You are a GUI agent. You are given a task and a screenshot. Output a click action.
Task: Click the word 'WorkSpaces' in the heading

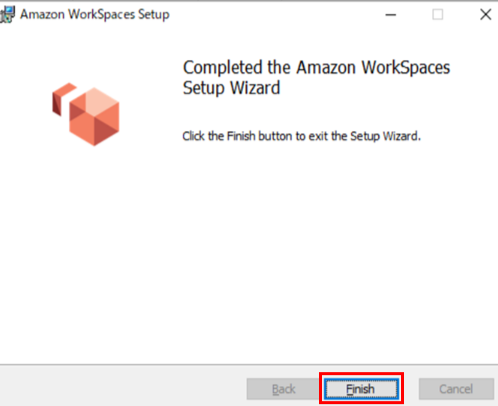[406, 68]
